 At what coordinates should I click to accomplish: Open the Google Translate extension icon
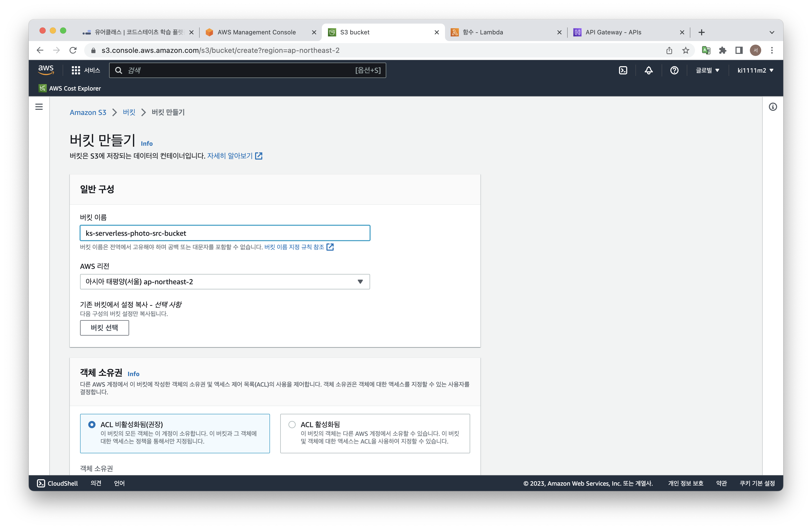(x=706, y=51)
